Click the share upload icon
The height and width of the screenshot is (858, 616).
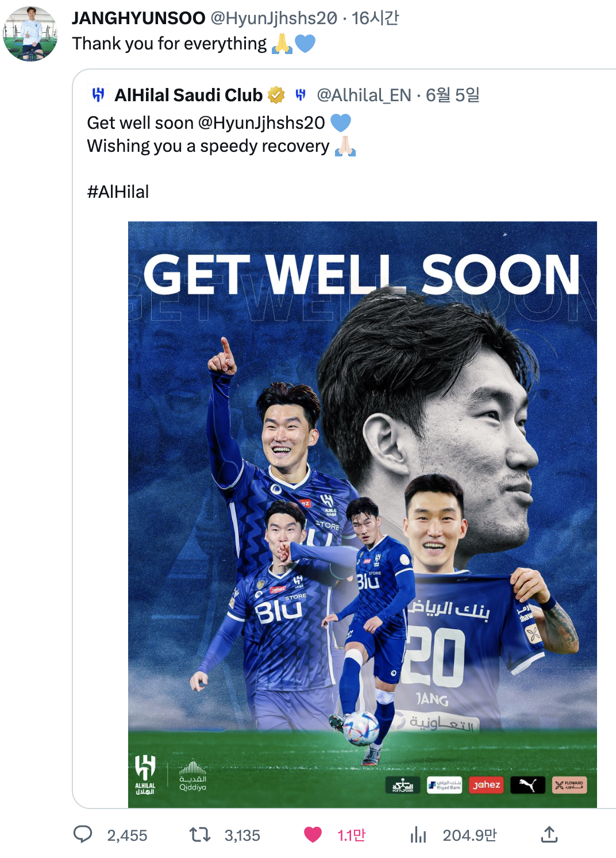pyautogui.click(x=549, y=834)
